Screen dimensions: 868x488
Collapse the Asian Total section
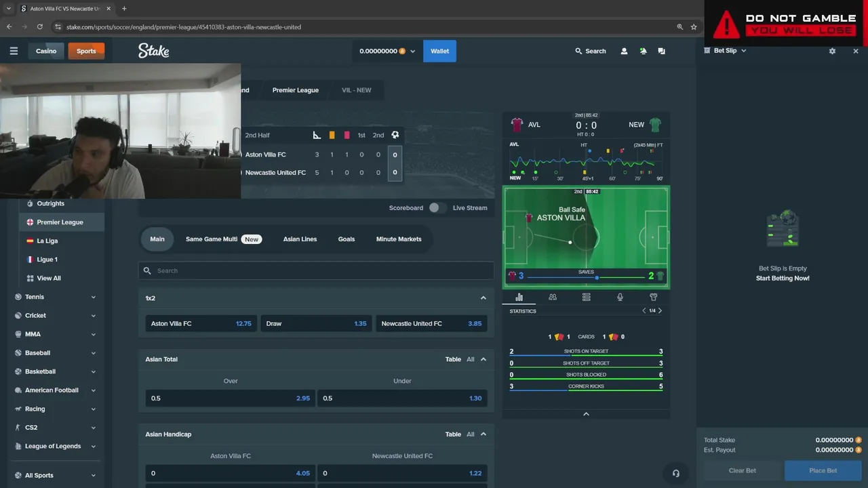click(484, 359)
